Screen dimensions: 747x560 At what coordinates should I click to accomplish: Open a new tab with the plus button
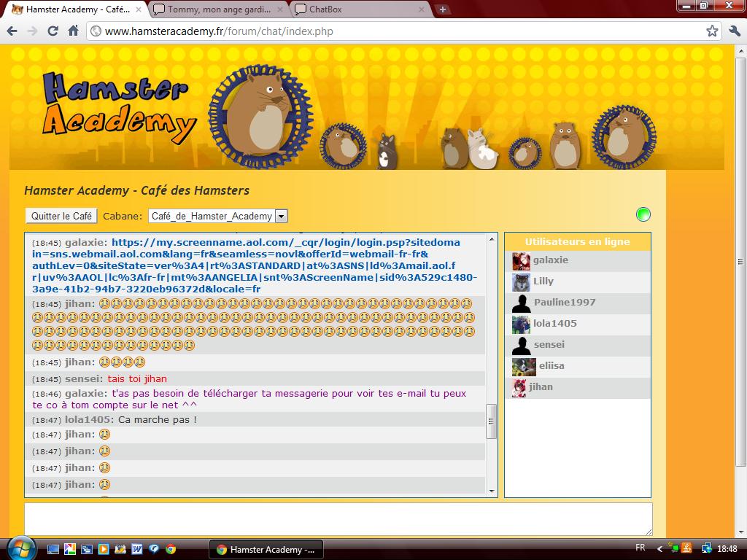coord(443,9)
